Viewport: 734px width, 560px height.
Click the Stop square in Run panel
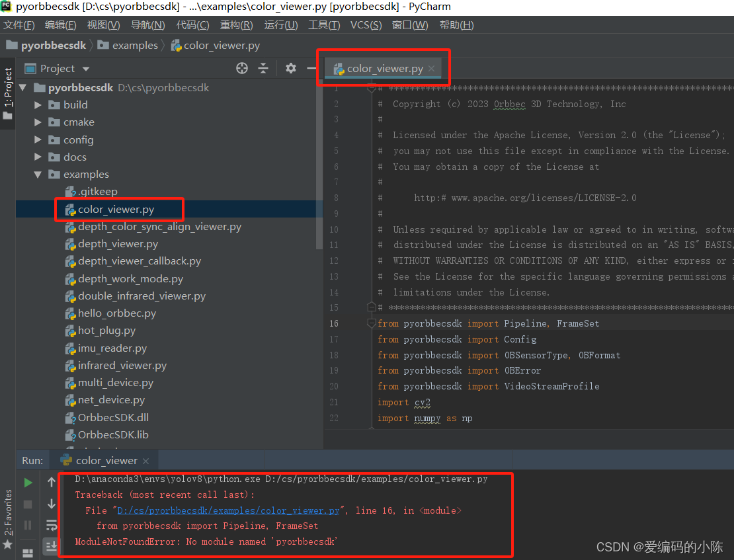coord(28,504)
